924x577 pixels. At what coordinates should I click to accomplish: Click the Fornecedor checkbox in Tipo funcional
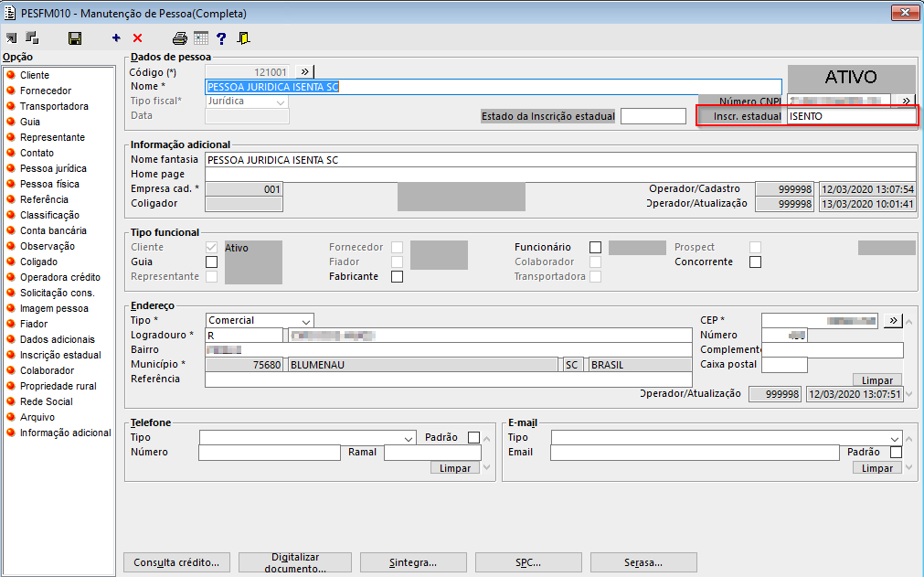(398, 247)
